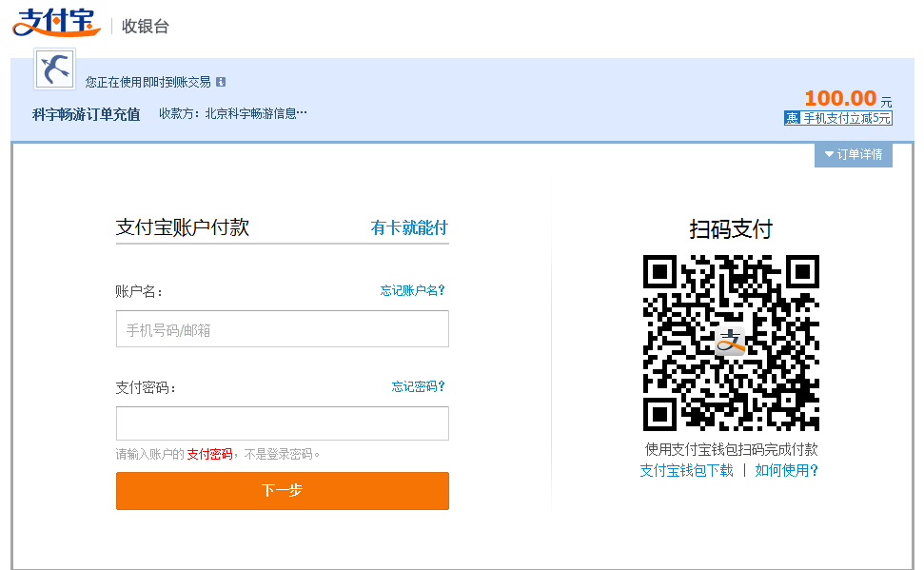Click the 科宇畅游订单充值 order title

86,114
